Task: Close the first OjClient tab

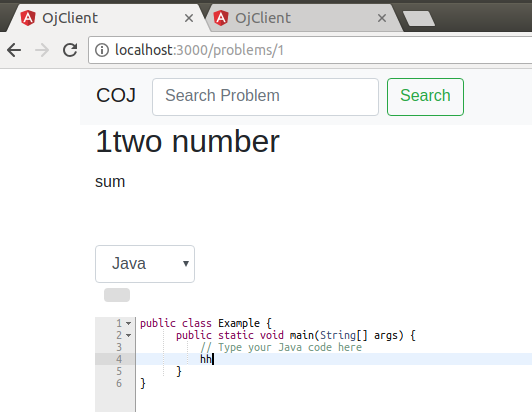Action: point(189,18)
